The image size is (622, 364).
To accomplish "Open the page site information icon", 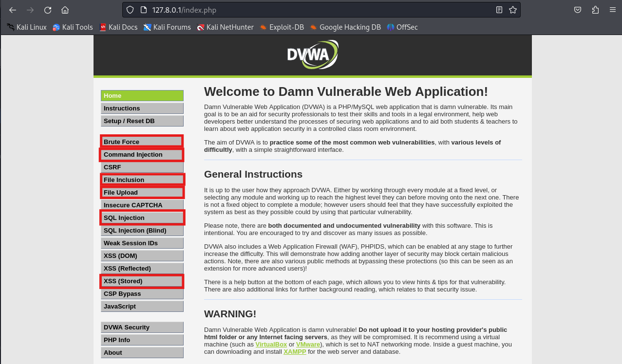I will click(143, 10).
